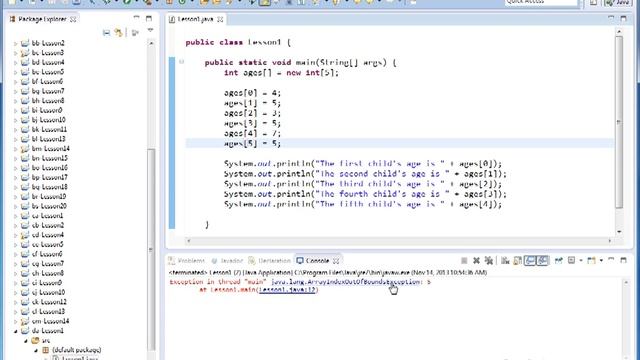The height and width of the screenshot is (360, 640).
Task: Expand the bb Lesson2 project
Action: (x=16, y=43)
